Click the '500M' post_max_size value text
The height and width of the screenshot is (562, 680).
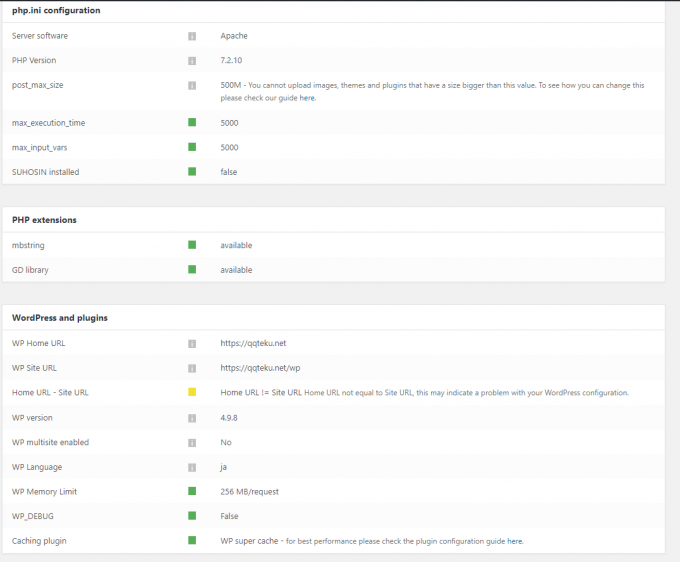click(231, 85)
